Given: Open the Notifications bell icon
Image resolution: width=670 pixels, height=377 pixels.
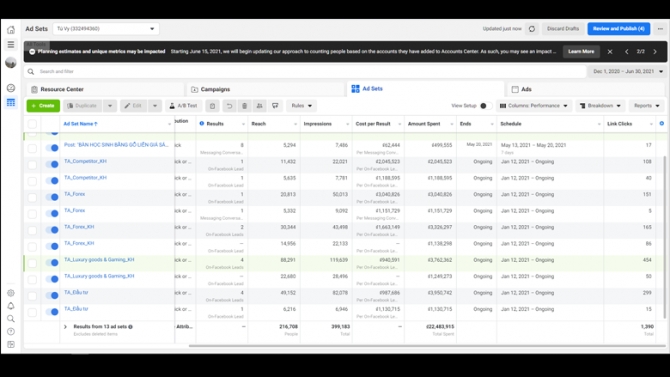Looking at the screenshot, I should (x=11, y=306).
